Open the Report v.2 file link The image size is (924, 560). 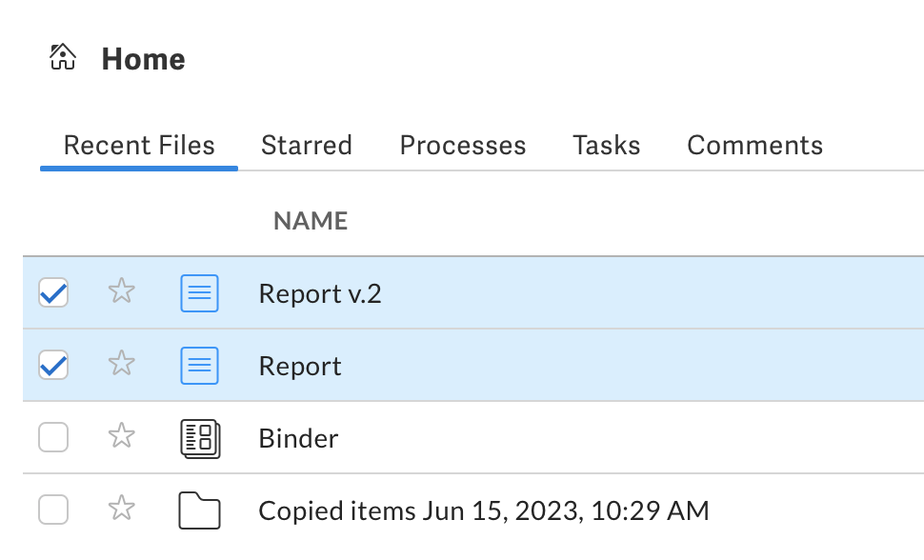pos(319,293)
